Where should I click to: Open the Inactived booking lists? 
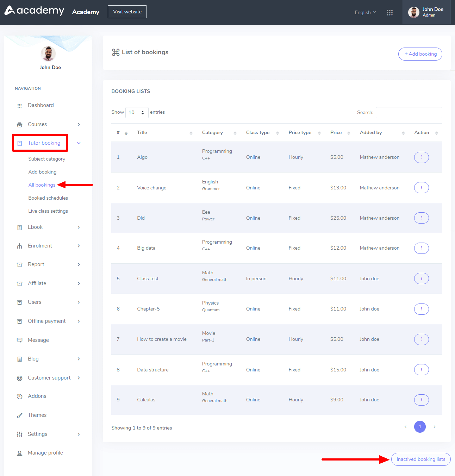click(x=420, y=459)
